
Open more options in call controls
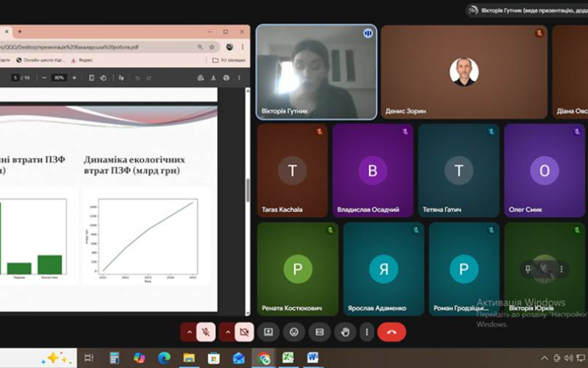[367, 332]
